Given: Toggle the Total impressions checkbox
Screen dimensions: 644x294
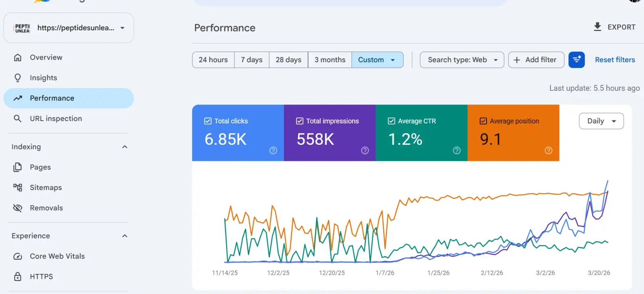Looking at the screenshot, I should tap(300, 121).
